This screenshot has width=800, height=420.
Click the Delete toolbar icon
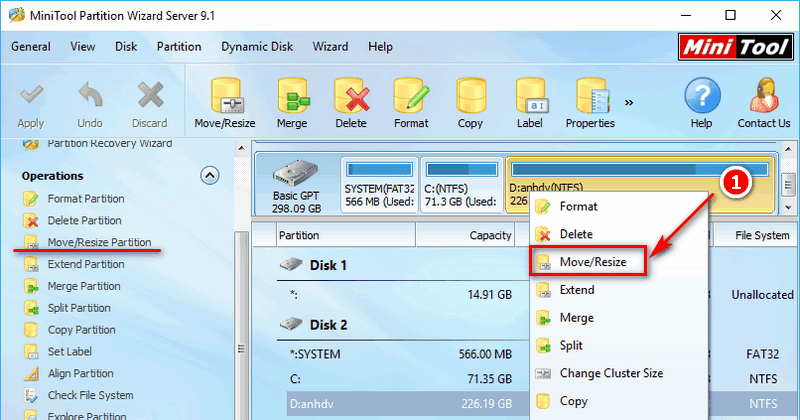coord(351,95)
